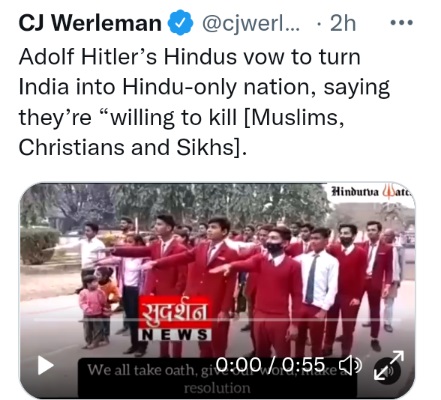441x400 pixels.
Task: Click the video thumbnail center to open media
Action: (217, 291)
